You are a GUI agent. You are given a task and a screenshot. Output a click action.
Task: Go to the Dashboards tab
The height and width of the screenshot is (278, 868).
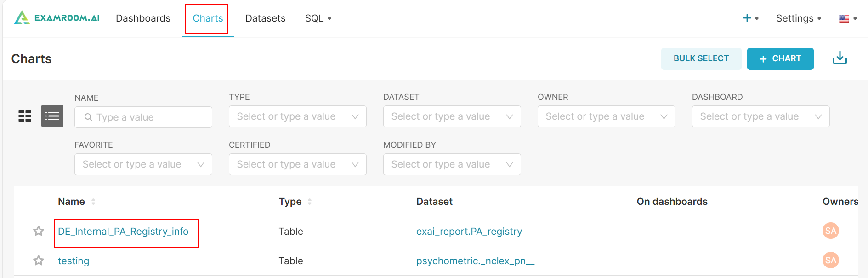[x=143, y=18]
